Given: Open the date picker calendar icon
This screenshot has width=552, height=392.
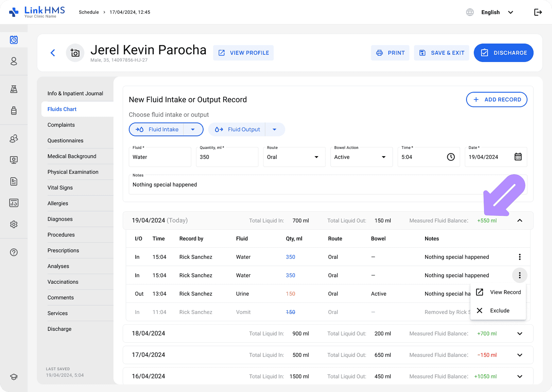Looking at the screenshot, I should pyautogui.click(x=518, y=157).
